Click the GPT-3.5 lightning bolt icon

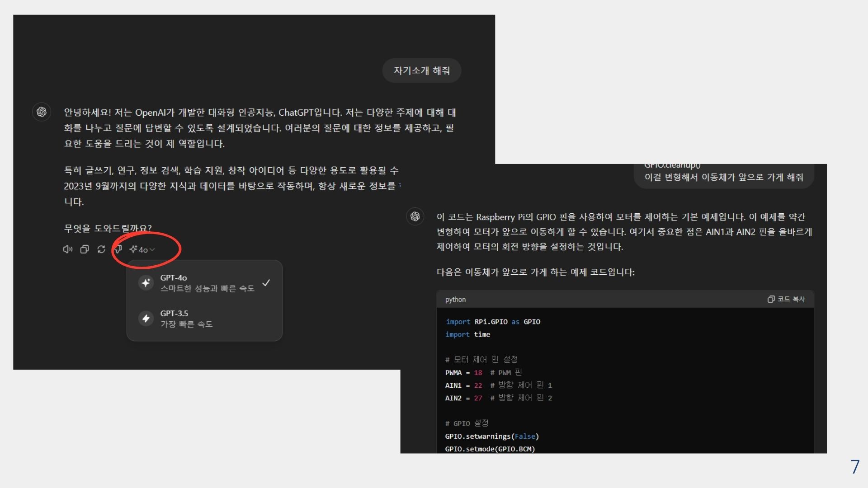(146, 319)
